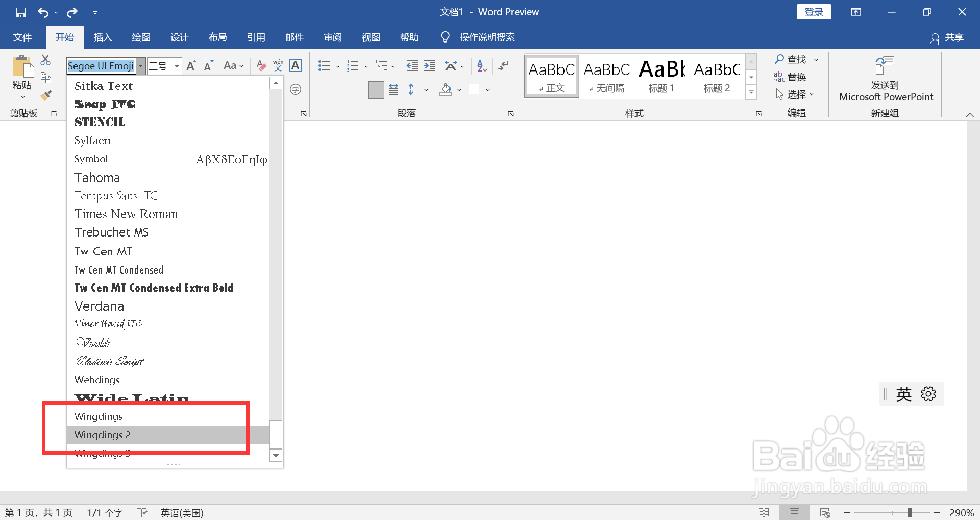Clear all formatting eraser icon
Image resolution: width=980 pixels, height=520 pixels.
[261, 66]
